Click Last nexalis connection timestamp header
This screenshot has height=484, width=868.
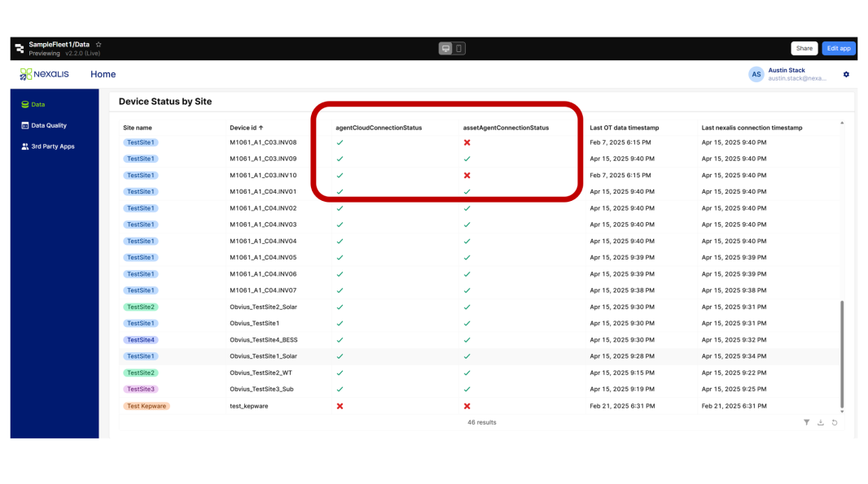tap(752, 128)
